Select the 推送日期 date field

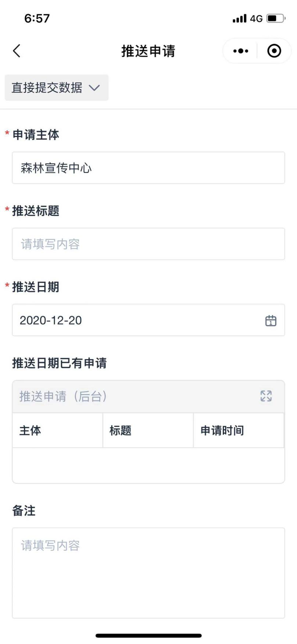pyautogui.click(x=140, y=320)
